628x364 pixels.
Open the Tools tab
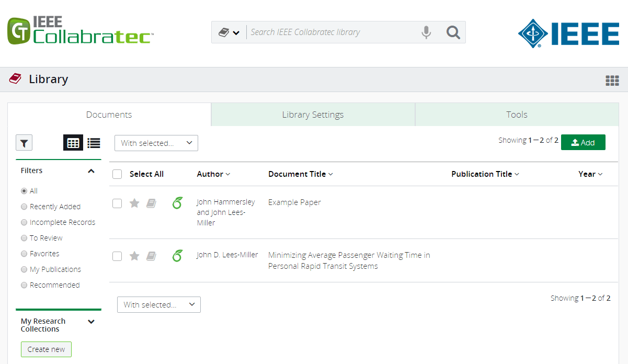coord(517,115)
